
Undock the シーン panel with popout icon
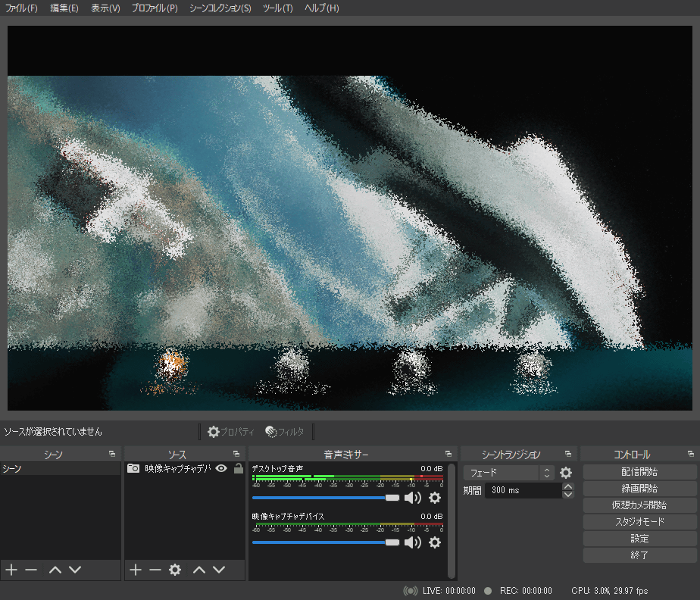tap(112, 454)
